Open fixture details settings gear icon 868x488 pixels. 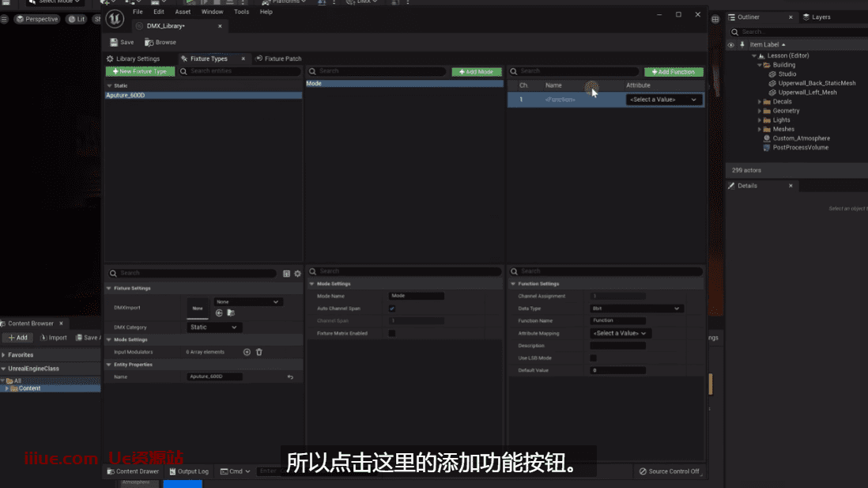[x=297, y=274]
